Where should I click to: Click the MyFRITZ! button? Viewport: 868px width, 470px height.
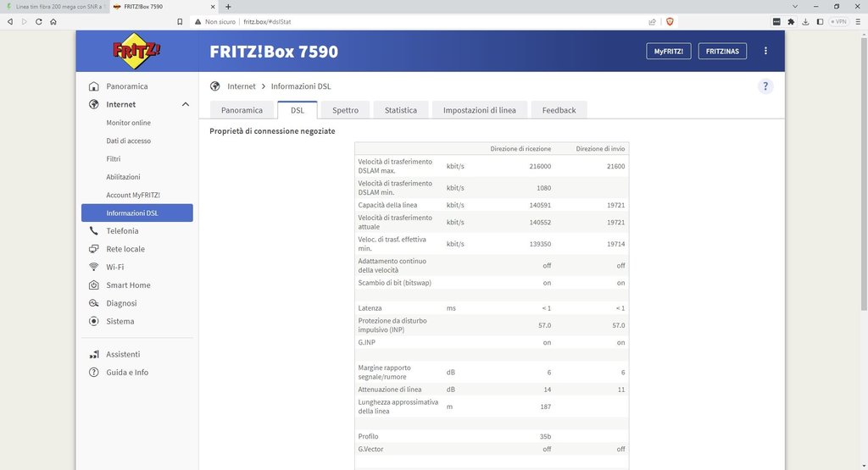tap(669, 51)
